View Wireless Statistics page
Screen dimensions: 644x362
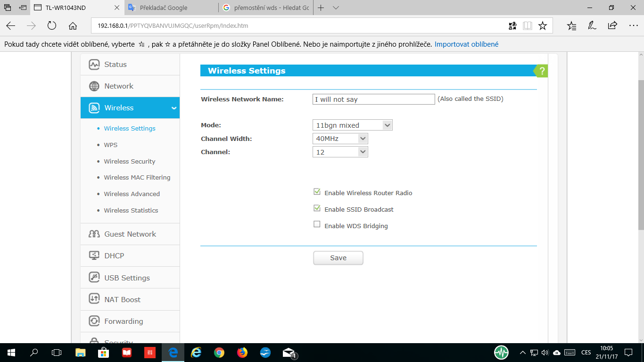pos(131,210)
